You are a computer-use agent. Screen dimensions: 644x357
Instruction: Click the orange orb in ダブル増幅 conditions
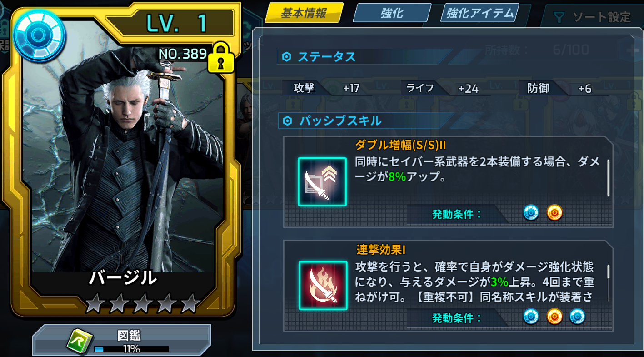(554, 212)
